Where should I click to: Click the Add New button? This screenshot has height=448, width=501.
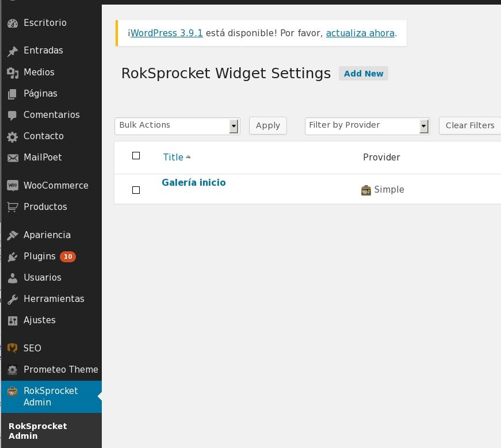click(364, 74)
